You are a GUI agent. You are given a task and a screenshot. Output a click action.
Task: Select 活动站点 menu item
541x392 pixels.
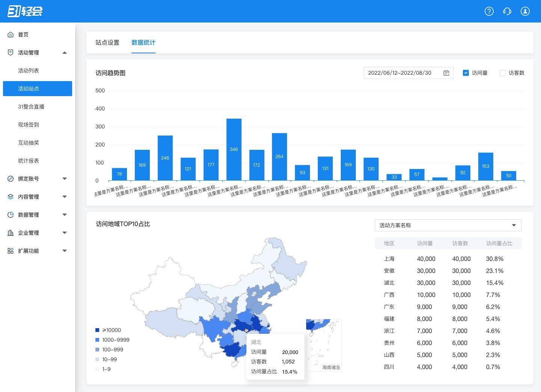click(38, 89)
